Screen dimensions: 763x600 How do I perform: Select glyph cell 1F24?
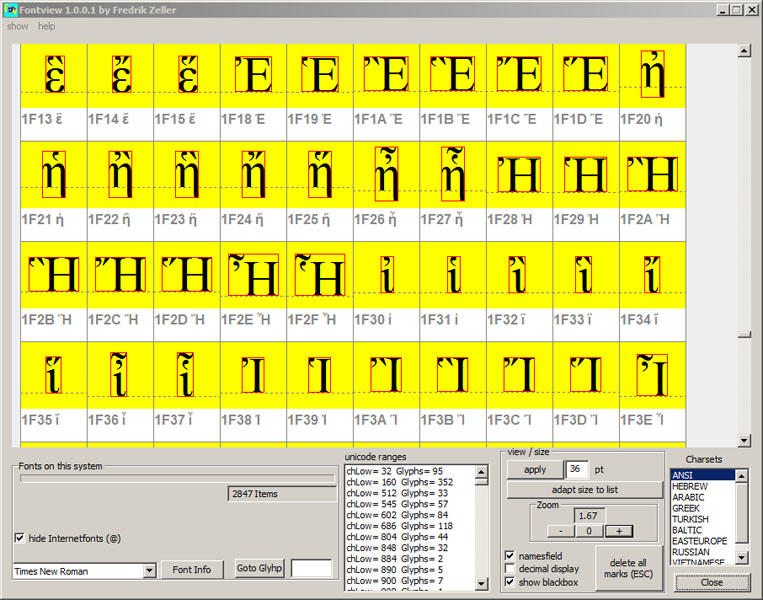(x=253, y=191)
